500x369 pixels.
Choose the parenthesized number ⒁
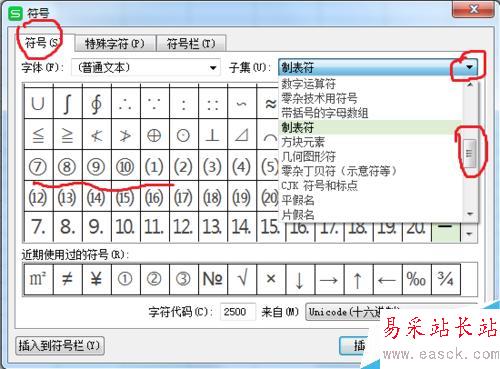click(x=97, y=197)
